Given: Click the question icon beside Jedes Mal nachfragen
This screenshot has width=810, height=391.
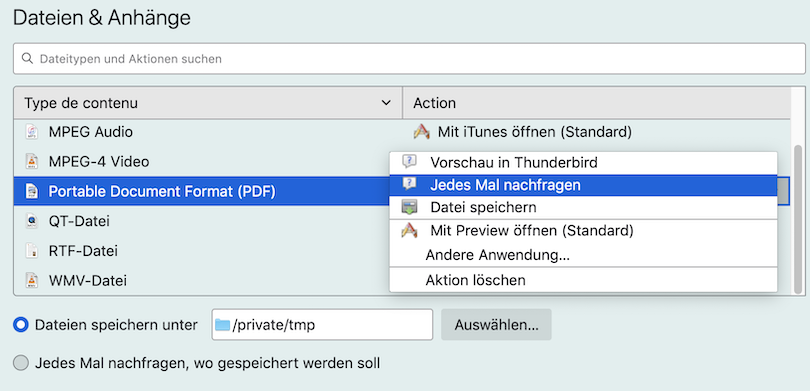Looking at the screenshot, I should [409, 184].
